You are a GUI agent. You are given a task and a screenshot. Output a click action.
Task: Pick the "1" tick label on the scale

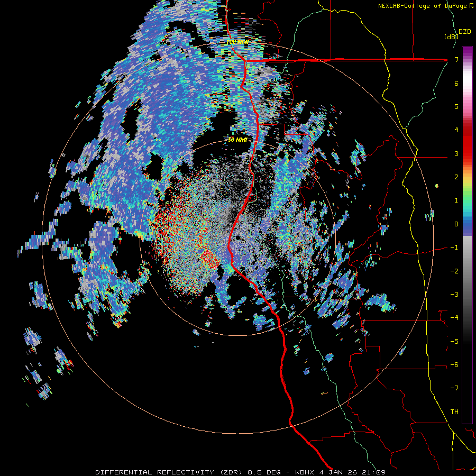click(x=456, y=200)
